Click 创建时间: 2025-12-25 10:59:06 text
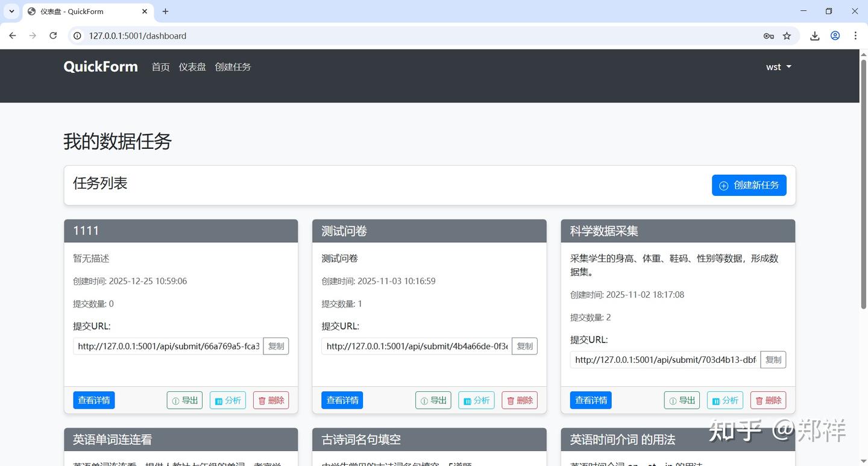Viewport: 868px width, 466px height. 130,281
